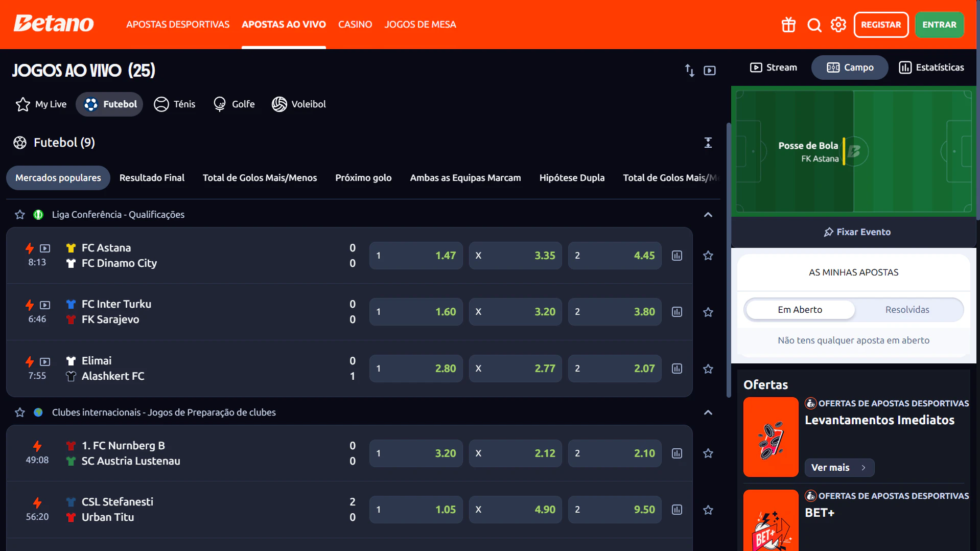Click stream icon of FC Inter Turku match
Image resolution: width=980 pixels, height=551 pixels.
click(x=45, y=305)
